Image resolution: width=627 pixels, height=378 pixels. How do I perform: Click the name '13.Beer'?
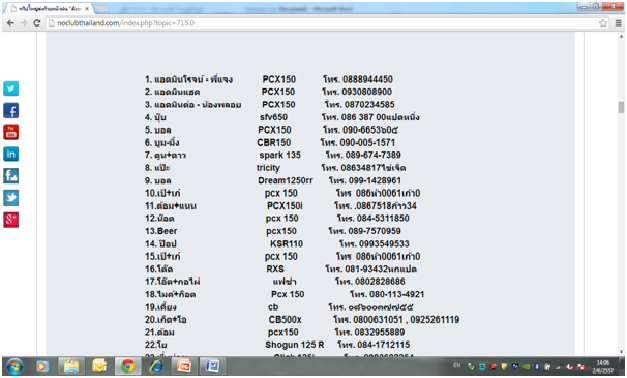pyautogui.click(x=161, y=231)
